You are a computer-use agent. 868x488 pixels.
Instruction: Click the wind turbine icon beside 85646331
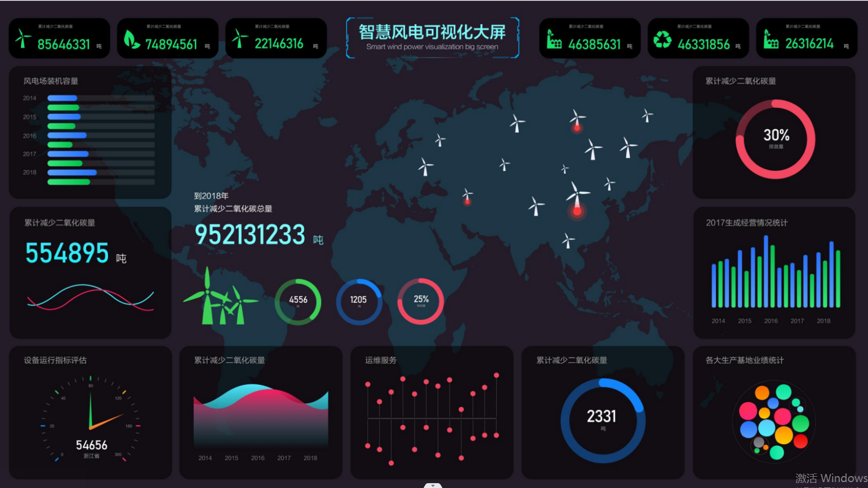coord(23,38)
